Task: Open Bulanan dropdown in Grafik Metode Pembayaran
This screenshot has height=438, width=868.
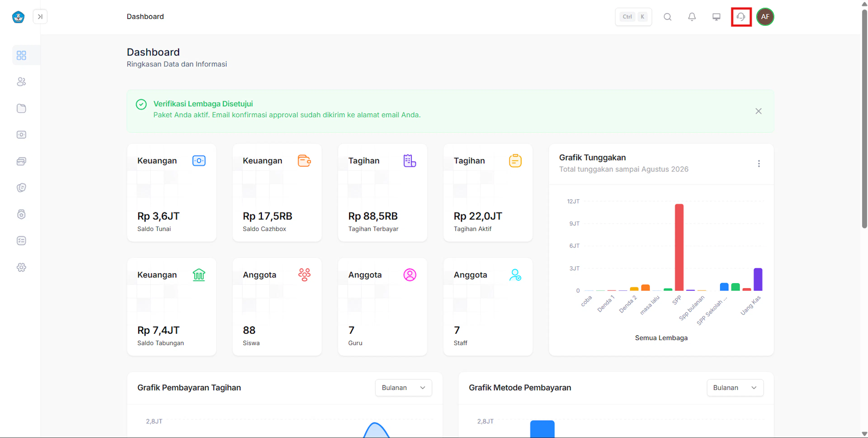Action: (735, 388)
